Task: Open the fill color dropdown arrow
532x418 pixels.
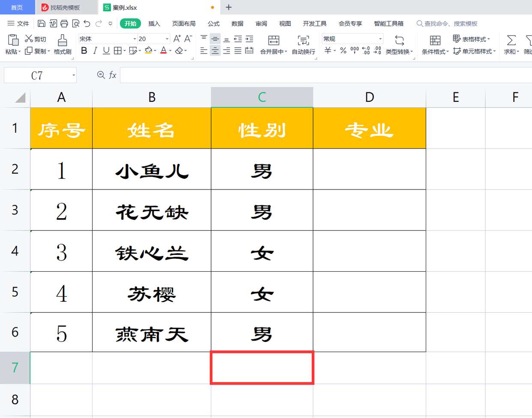Action: coord(155,50)
